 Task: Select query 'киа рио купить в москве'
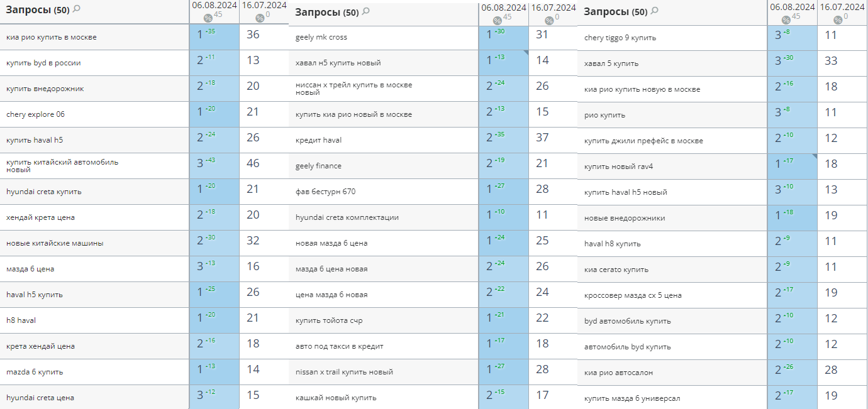click(x=52, y=37)
